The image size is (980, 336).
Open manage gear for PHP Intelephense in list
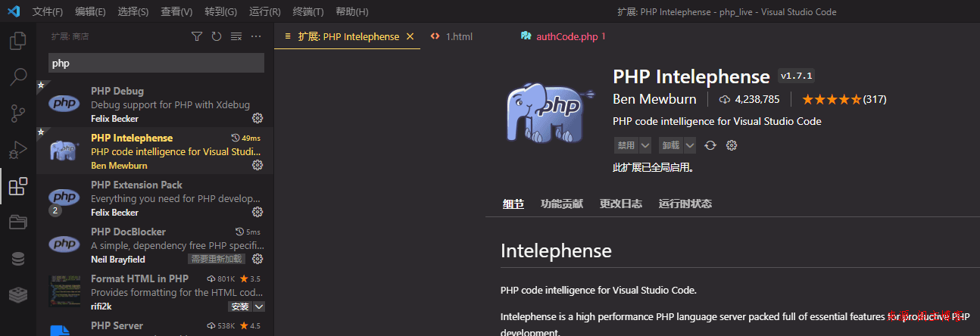257,165
